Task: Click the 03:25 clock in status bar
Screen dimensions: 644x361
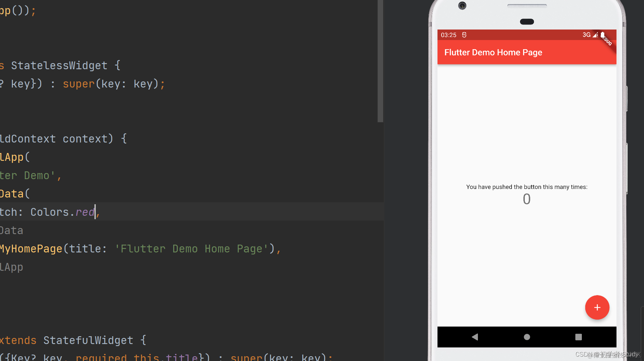Action: (x=449, y=35)
